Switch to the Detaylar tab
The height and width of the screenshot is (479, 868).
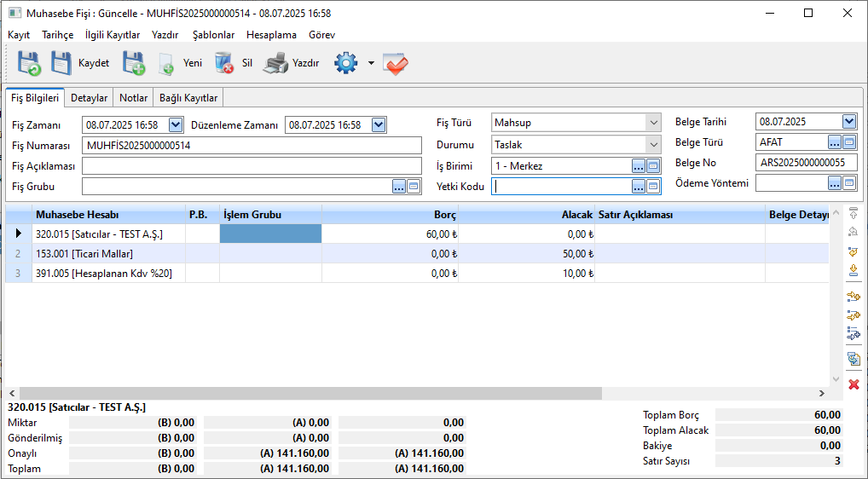pos(89,98)
